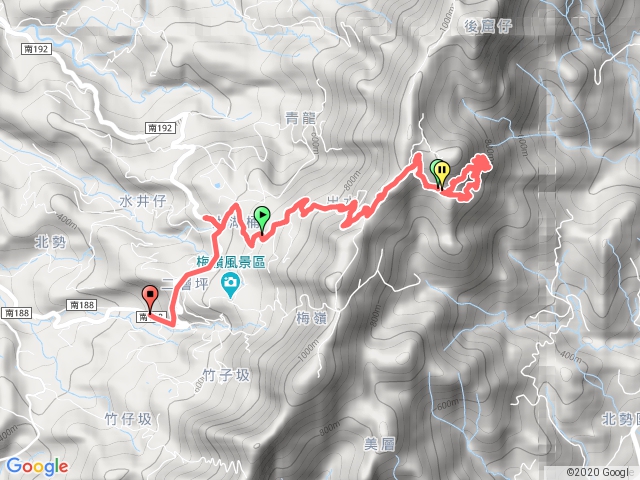Screen dimensions: 640x480
Task: Click the Google logo
Action: 37,466
